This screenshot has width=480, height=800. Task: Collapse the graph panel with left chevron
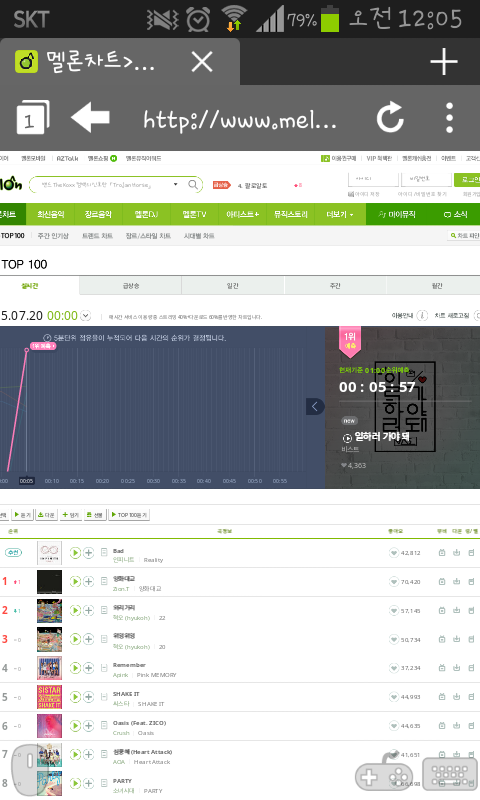click(x=315, y=407)
